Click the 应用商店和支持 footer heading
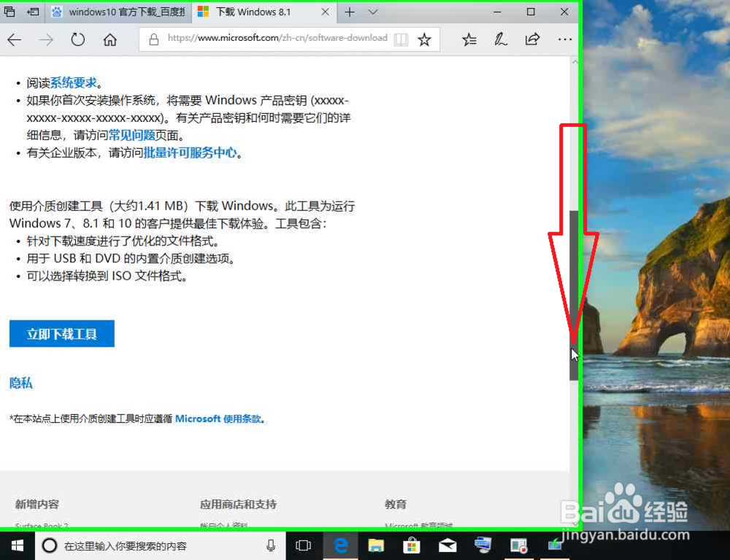The width and height of the screenshot is (730, 560). [239, 504]
